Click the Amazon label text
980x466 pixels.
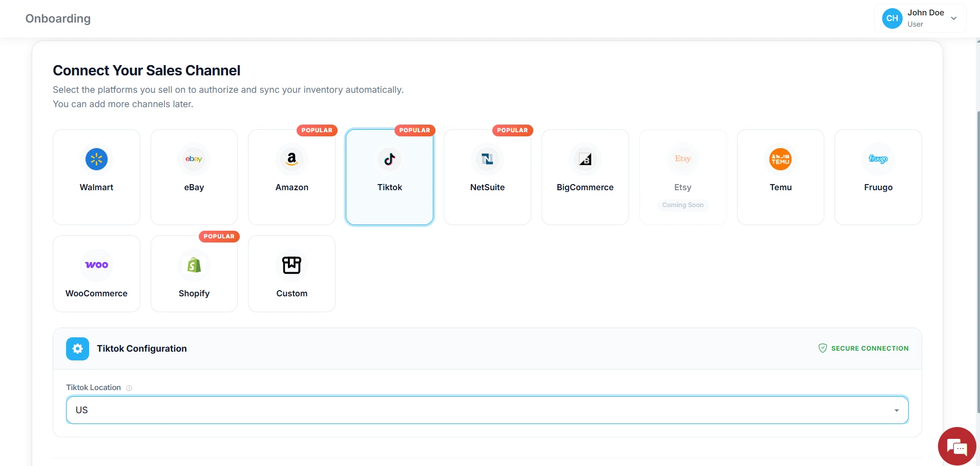coord(291,187)
